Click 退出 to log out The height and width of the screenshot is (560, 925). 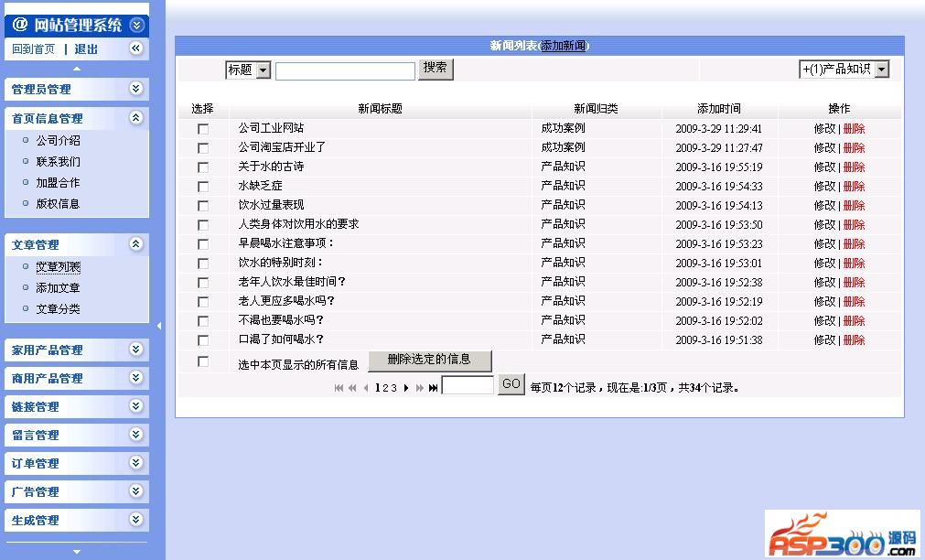coord(86,49)
